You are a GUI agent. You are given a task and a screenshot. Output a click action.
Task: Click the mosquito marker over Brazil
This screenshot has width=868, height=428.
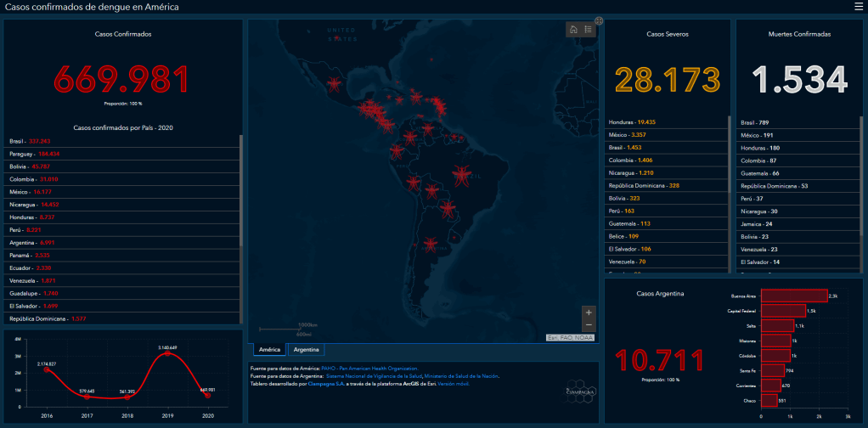tap(461, 176)
